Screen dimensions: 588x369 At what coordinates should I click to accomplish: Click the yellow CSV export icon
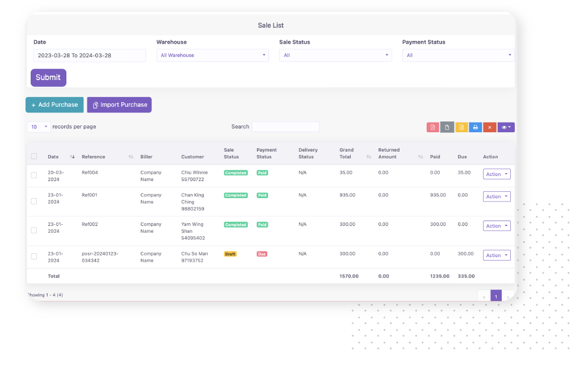tap(461, 127)
